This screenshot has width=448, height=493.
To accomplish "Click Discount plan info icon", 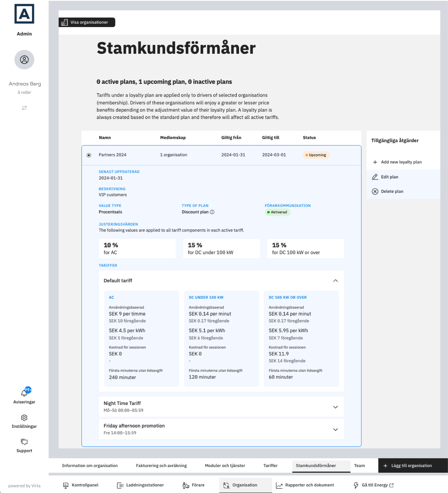I will pos(212,212).
